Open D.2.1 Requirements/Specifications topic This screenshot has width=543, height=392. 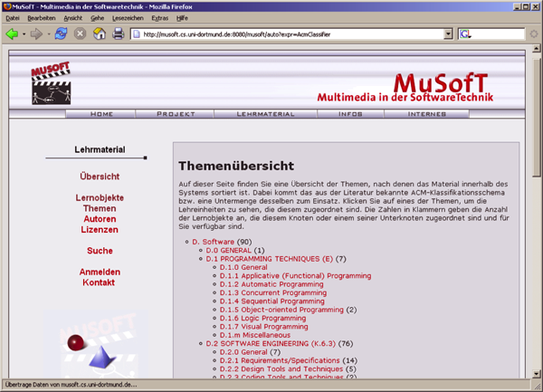tap(280, 360)
